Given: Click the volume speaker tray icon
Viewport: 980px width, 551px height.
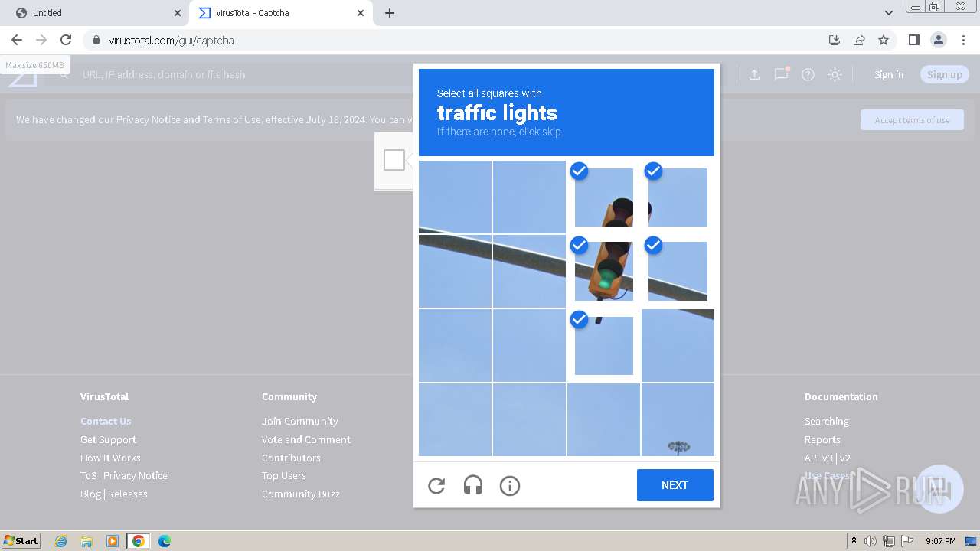Looking at the screenshot, I should click(871, 541).
